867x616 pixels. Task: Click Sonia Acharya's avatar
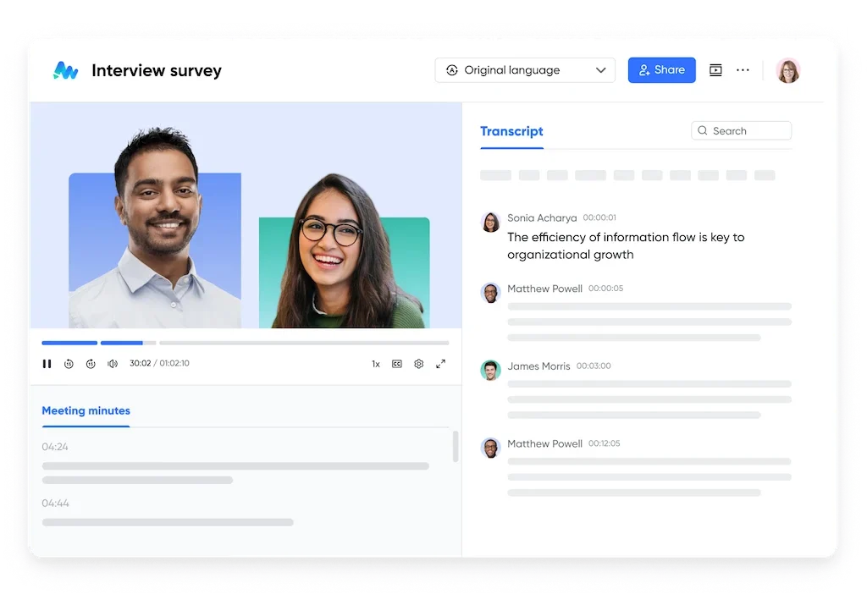tap(490, 222)
